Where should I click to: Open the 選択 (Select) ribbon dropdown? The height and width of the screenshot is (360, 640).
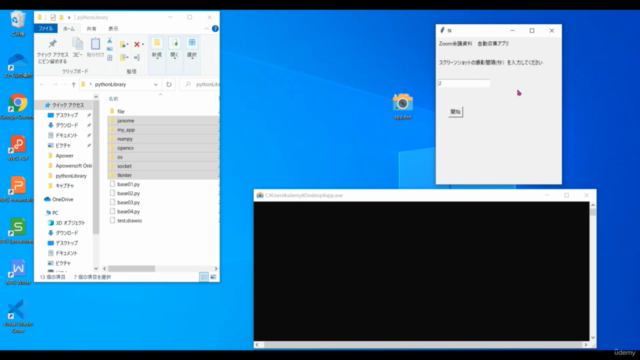pyautogui.click(x=192, y=49)
